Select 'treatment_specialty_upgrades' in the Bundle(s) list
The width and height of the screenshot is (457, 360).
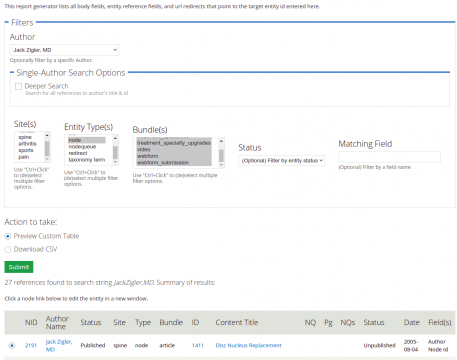174,143
